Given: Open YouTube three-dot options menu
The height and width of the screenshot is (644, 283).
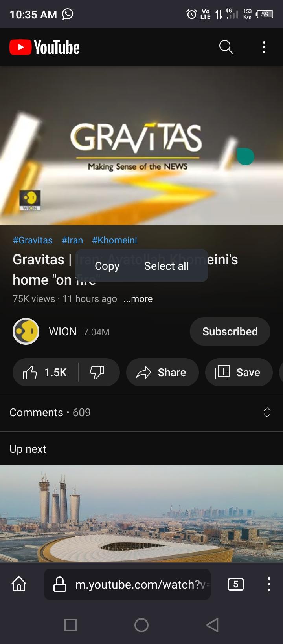Looking at the screenshot, I should [264, 47].
